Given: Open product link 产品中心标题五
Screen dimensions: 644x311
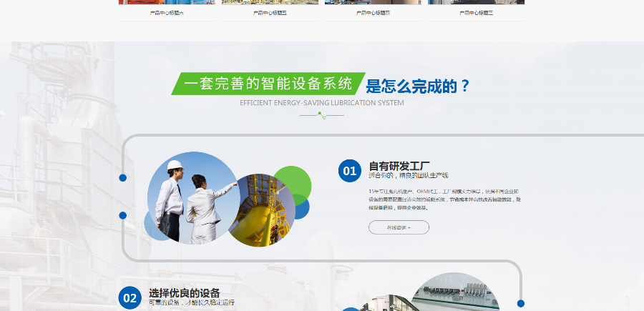Looking at the screenshot, I should click(x=270, y=13).
